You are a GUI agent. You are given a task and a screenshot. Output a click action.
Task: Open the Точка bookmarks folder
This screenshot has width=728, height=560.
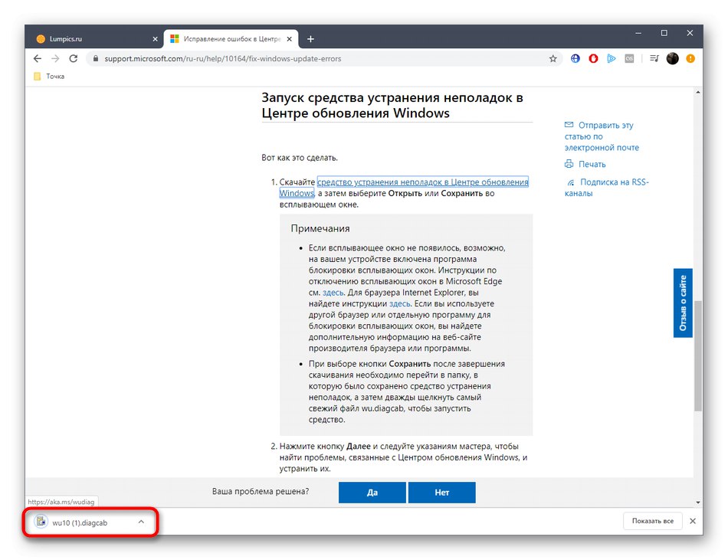[49, 76]
